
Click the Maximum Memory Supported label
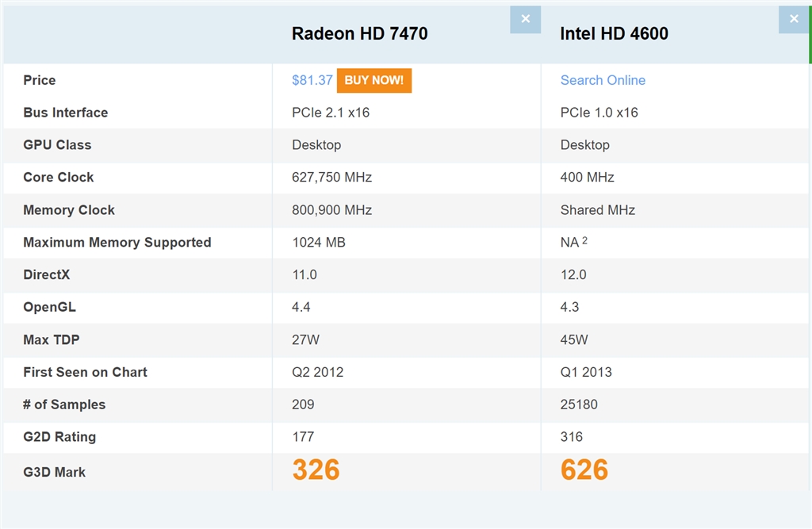[x=117, y=242]
